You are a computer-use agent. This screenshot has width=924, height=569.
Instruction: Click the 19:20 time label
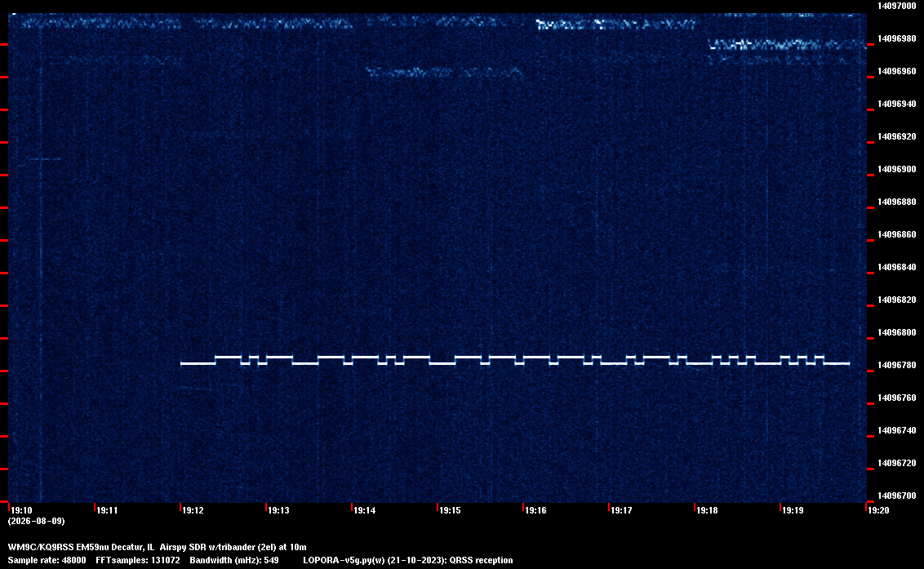coord(878,510)
